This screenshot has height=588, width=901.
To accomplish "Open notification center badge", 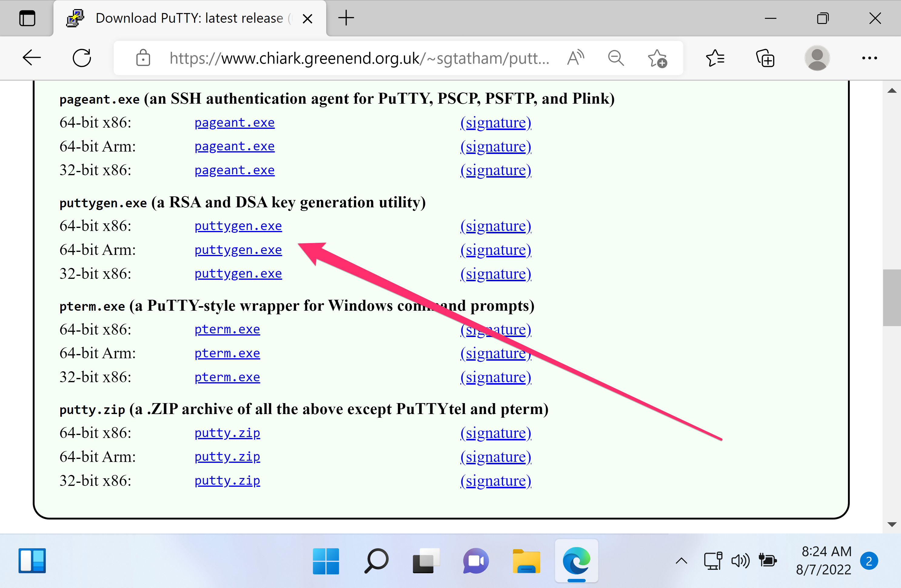I will click(869, 561).
